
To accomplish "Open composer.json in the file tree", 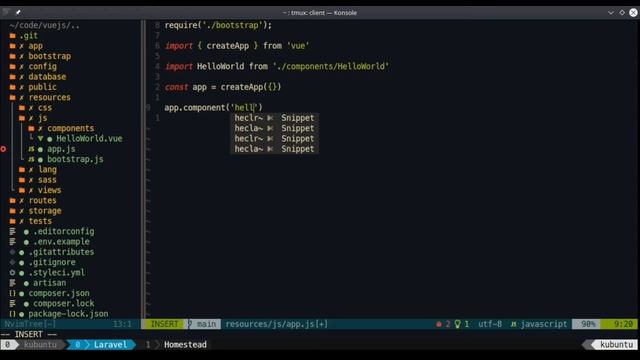I will [59, 293].
